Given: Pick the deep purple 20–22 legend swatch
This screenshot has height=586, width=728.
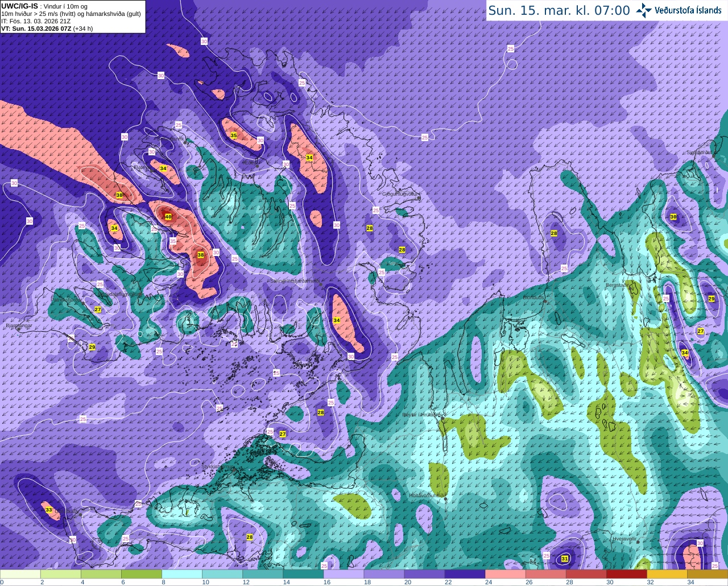Looking at the screenshot, I should click(424, 574).
